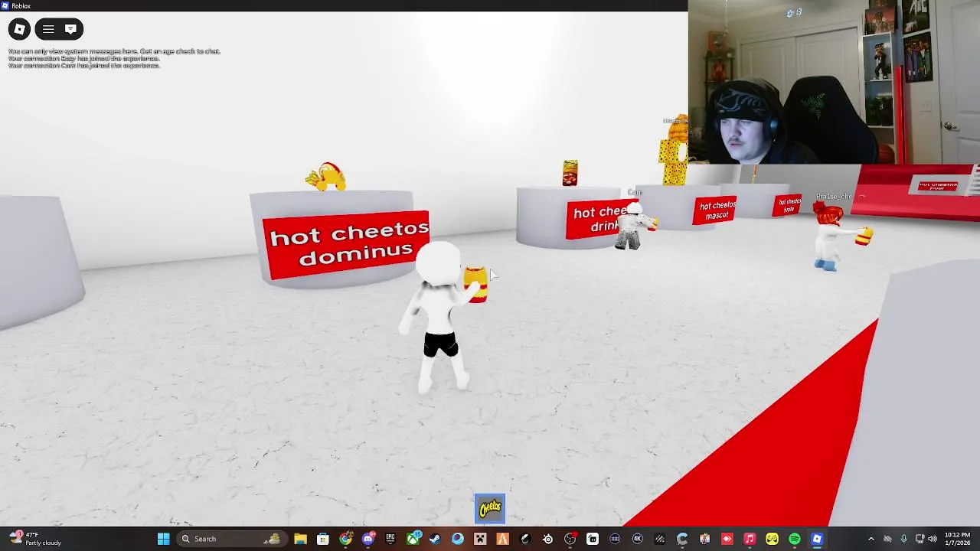Open Spotify from the taskbar
The width and height of the screenshot is (980, 551).
coord(795,539)
